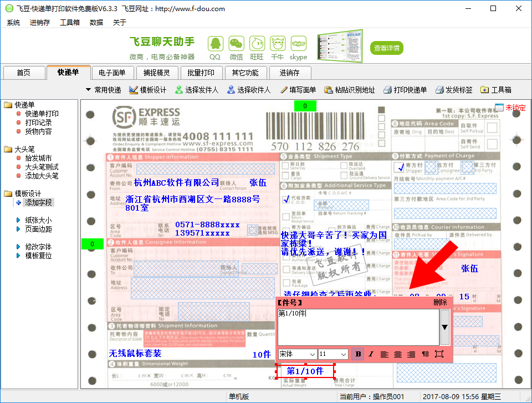This screenshot has height=403, width=532.
Task: Open 模板设计 in the toolbar
Action: 148,90
